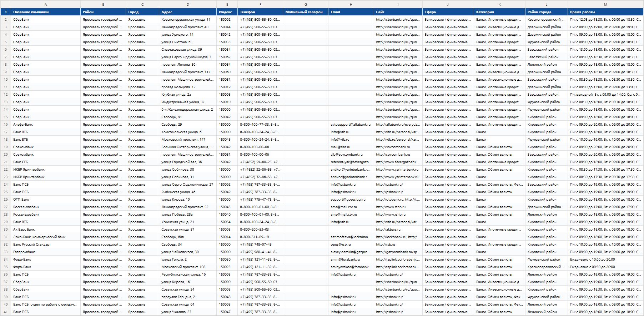Select the 'Ак Барс Банк' company cell
This screenshot has width=644, height=322.
pos(46,230)
